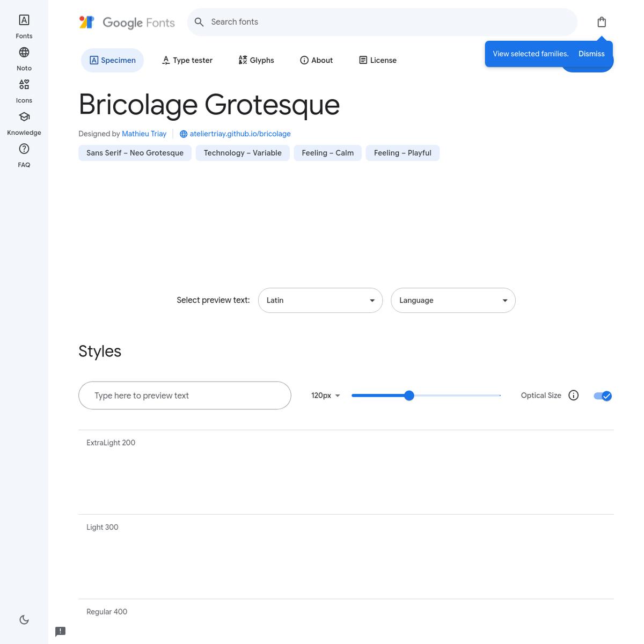Switch to the Glyphs tab
644x644 pixels.
coord(256,61)
